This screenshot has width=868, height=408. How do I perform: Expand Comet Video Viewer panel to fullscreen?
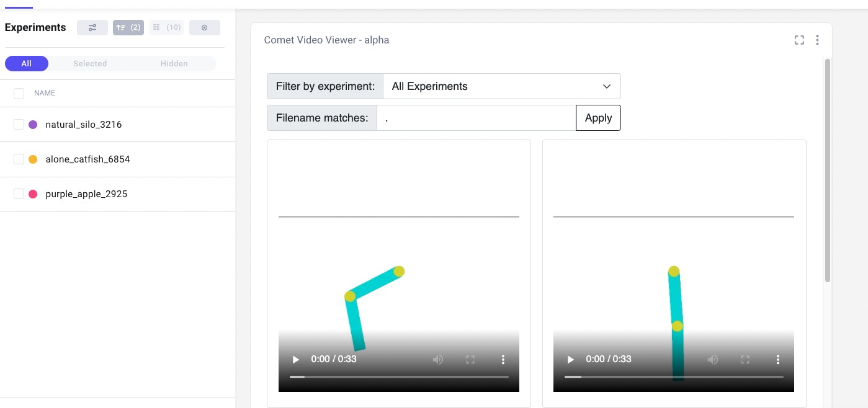click(799, 40)
